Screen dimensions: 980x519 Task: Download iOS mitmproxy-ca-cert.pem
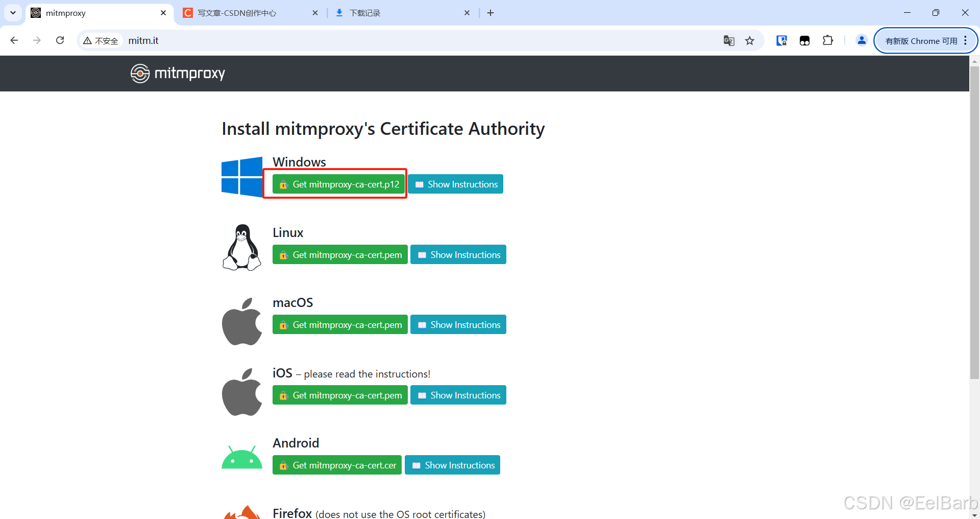coord(340,395)
